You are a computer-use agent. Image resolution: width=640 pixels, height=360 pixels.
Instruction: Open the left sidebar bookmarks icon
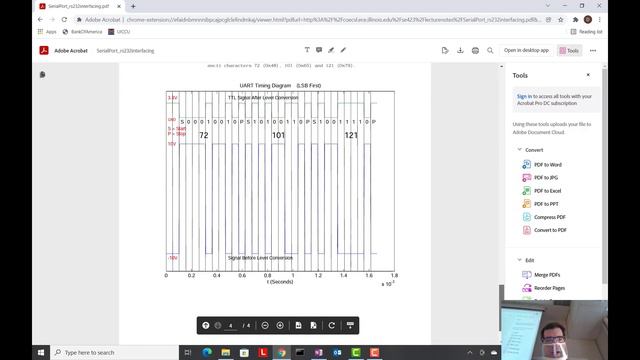pyautogui.click(x=42, y=75)
